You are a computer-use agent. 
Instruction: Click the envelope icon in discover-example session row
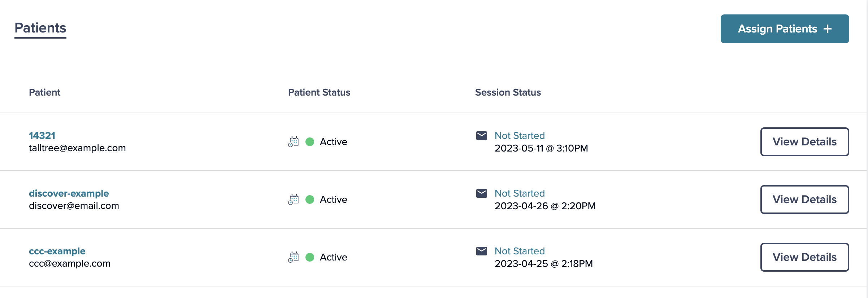point(482,193)
